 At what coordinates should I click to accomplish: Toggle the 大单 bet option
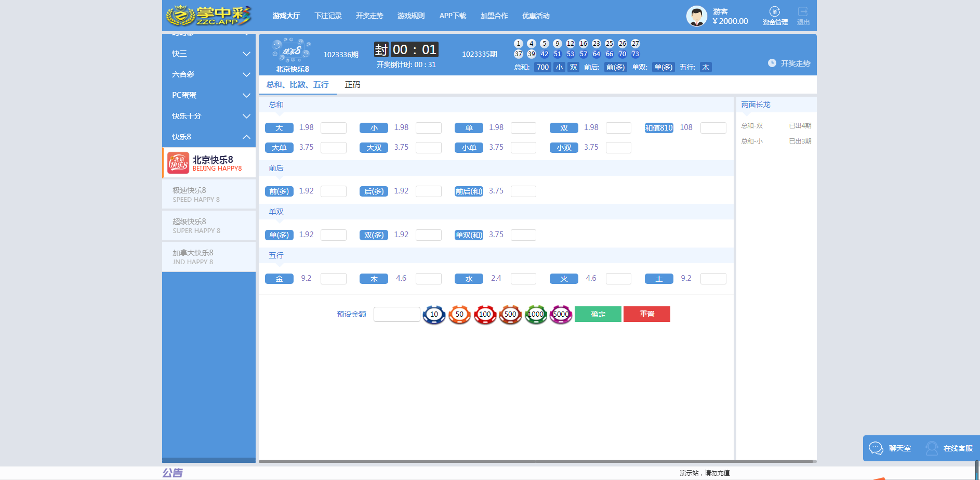(x=279, y=148)
